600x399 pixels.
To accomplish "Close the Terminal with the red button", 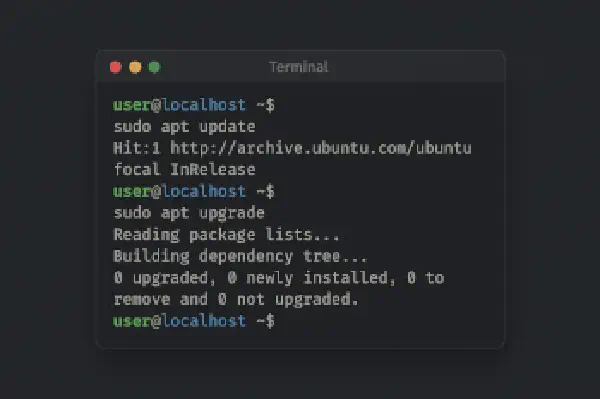I will 116,67.
